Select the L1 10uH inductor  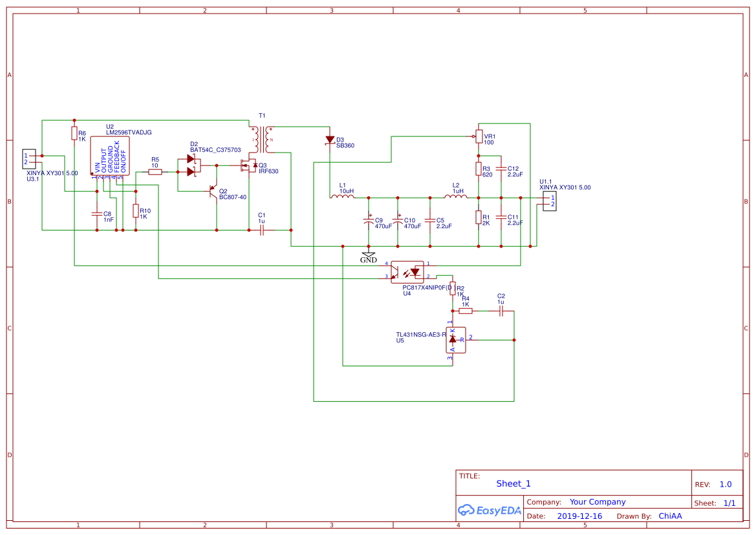[x=342, y=197]
